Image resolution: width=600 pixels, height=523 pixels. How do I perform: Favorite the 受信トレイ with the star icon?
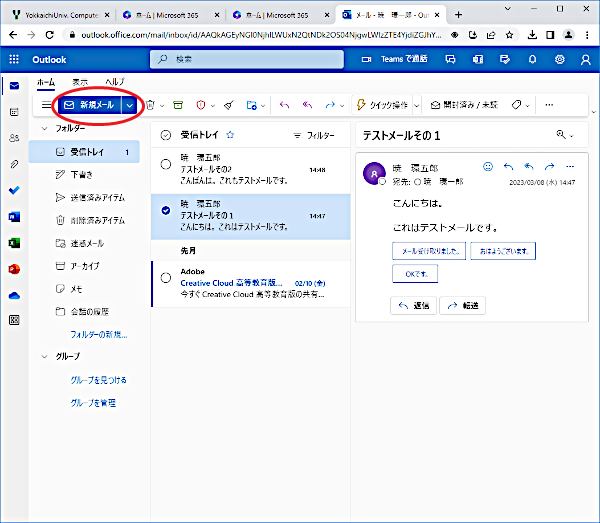[230, 133]
